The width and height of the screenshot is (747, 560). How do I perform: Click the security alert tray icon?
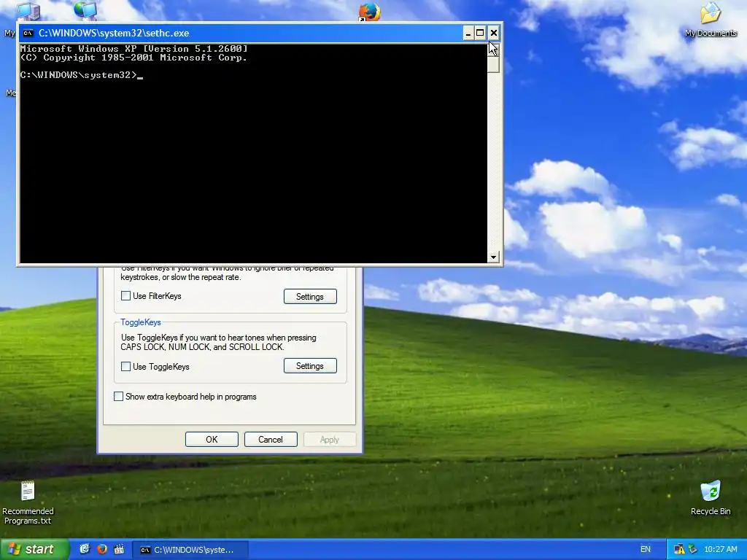(679, 549)
